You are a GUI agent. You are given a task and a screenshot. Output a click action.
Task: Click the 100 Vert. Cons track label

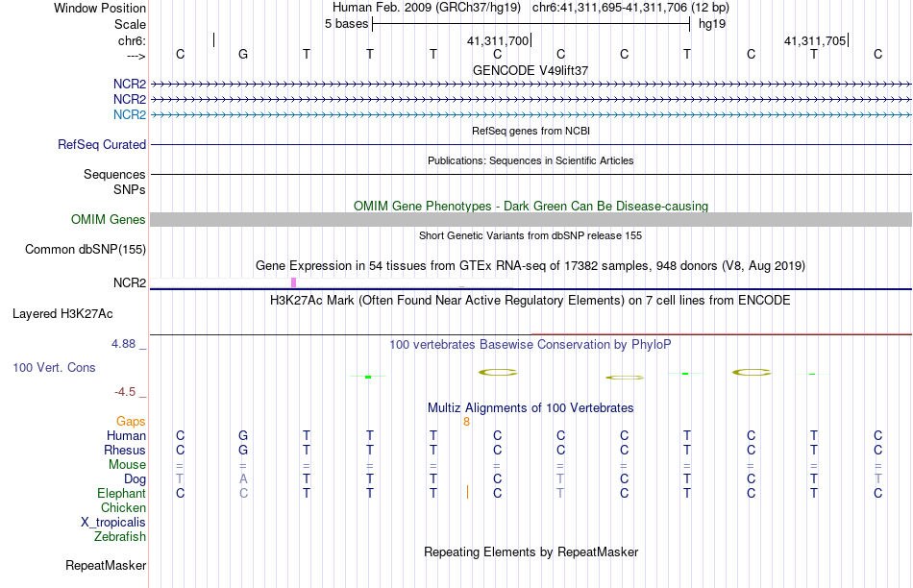[x=54, y=367]
